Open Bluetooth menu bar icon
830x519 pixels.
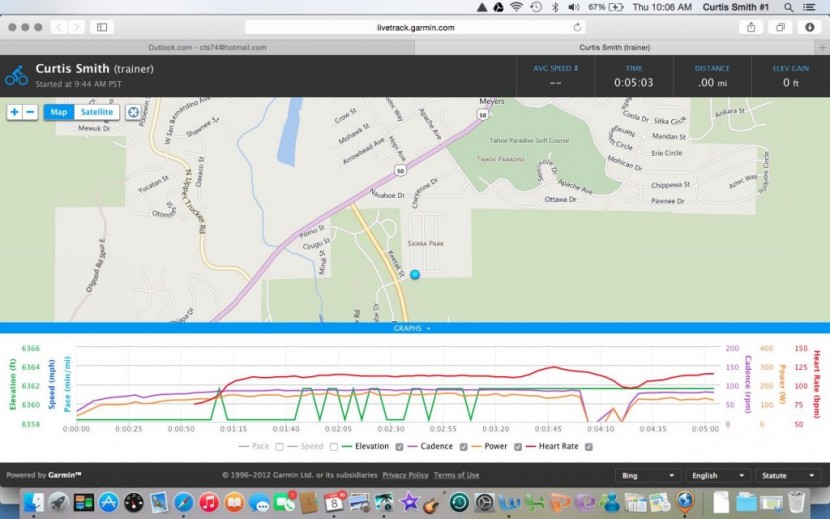pos(555,7)
